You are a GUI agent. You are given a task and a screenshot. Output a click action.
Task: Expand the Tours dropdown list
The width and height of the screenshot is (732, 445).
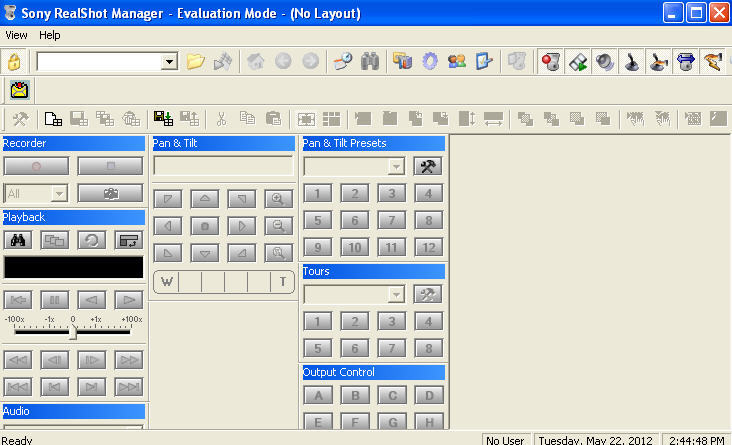396,294
